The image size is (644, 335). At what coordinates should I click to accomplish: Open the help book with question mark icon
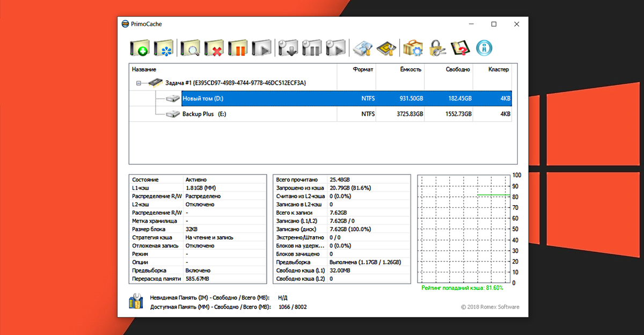click(460, 48)
